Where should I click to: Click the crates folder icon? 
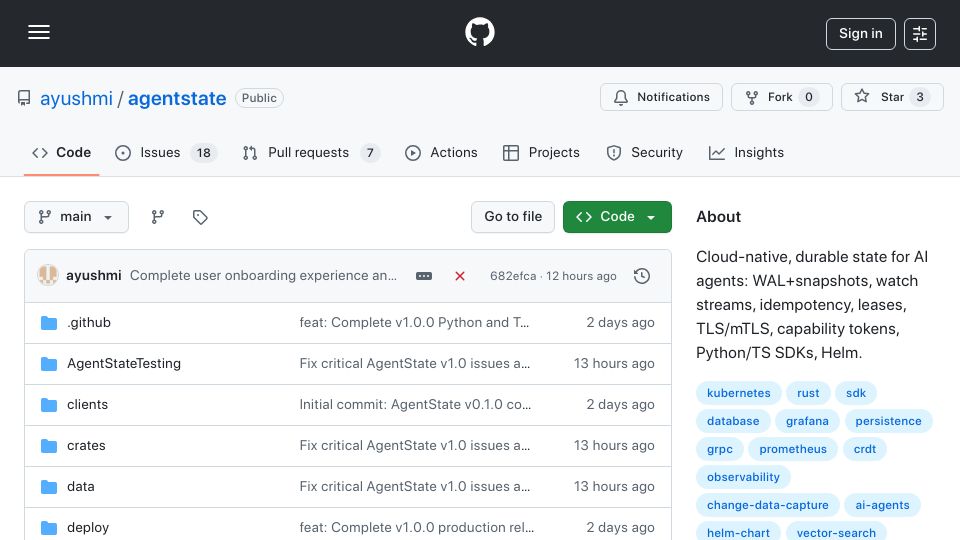(x=49, y=446)
